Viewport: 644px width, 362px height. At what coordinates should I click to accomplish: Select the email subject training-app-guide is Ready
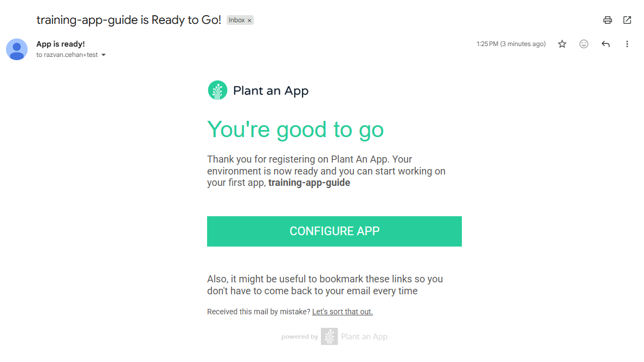click(x=128, y=20)
